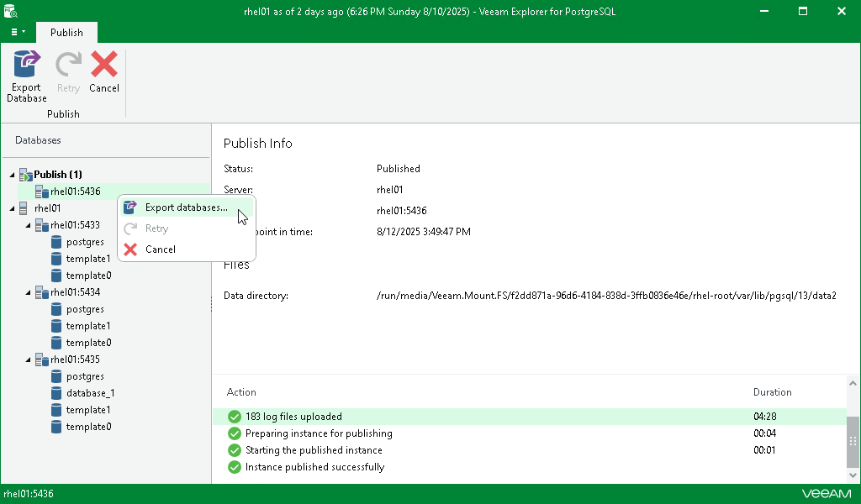Image resolution: width=861 pixels, height=504 pixels.
Task: Choose Export databases from the context menu
Action: [x=184, y=207]
